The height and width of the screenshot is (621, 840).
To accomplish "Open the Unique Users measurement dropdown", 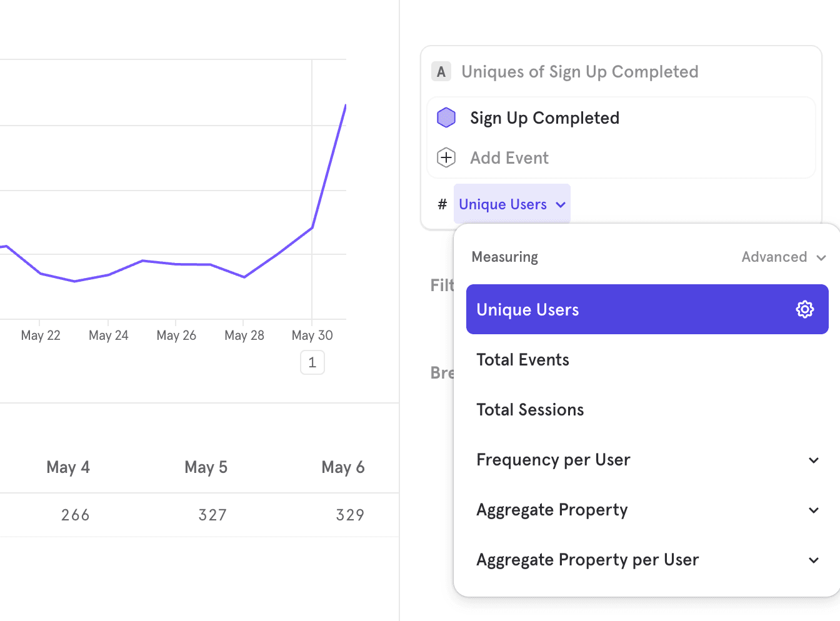I will [x=512, y=204].
